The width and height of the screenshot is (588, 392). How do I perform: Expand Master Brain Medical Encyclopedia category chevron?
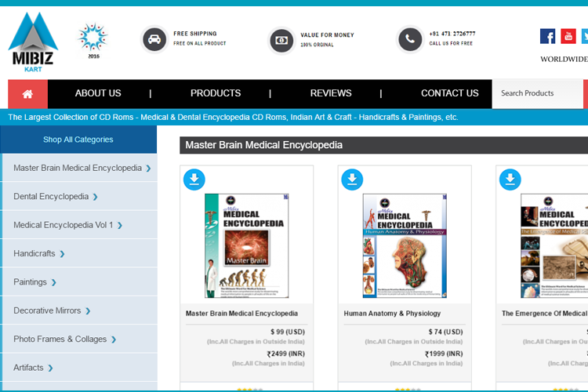click(x=148, y=169)
